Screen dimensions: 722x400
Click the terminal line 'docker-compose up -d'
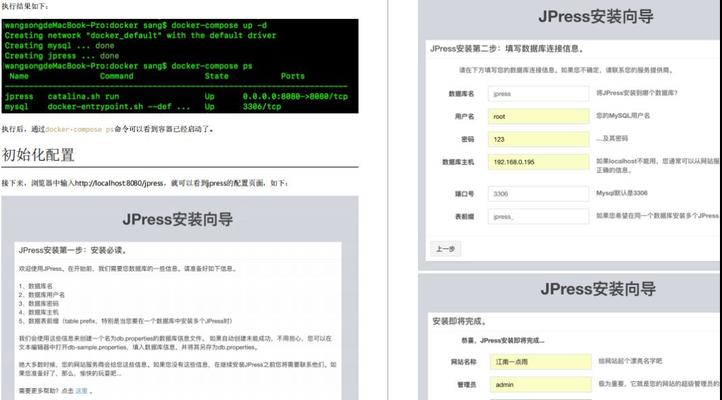click(x=219, y=25)
